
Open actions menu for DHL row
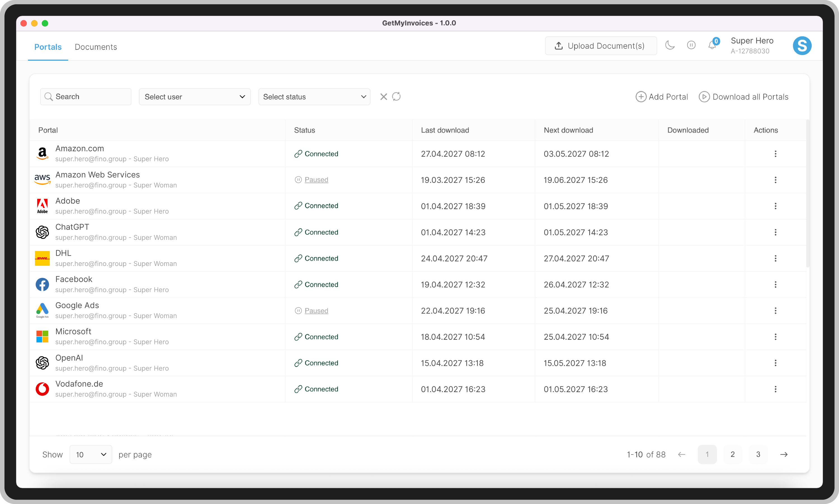[x=775, y=258]
